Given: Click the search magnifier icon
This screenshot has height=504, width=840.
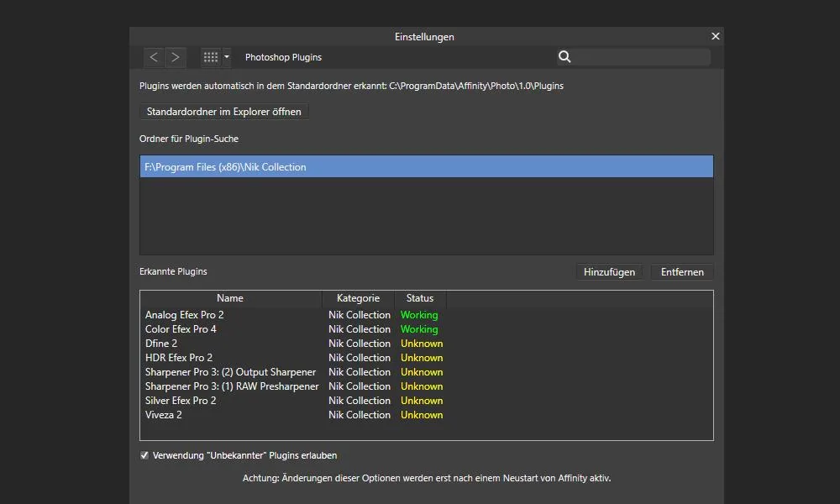Looking at the screenshot, I should point(564,57).
